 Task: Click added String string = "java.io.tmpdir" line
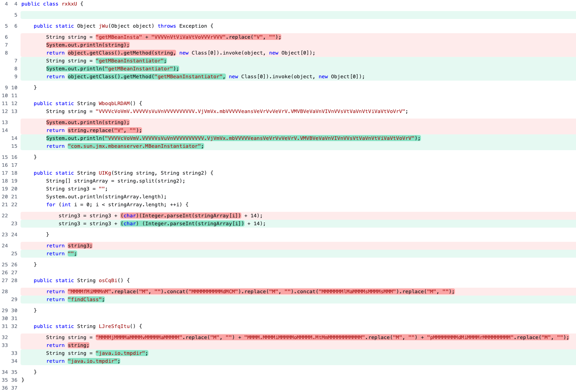click(97, 353)
